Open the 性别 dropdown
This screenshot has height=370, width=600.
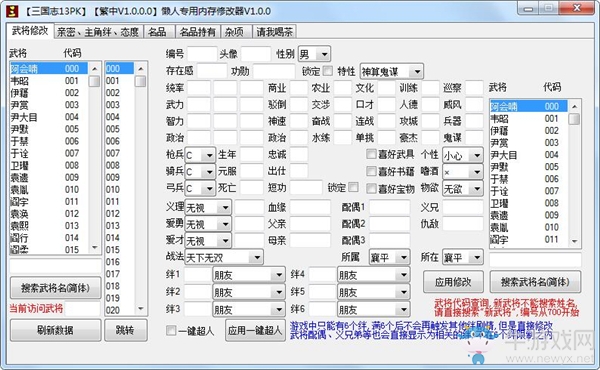[x=314, y=54]
